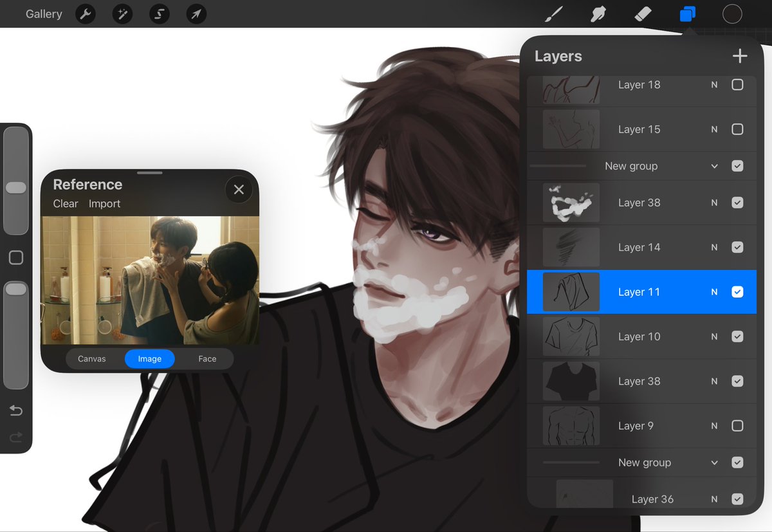Open blend mode N of Layer 18
This screenshot has height=532, width=772.
pos(714,84)
